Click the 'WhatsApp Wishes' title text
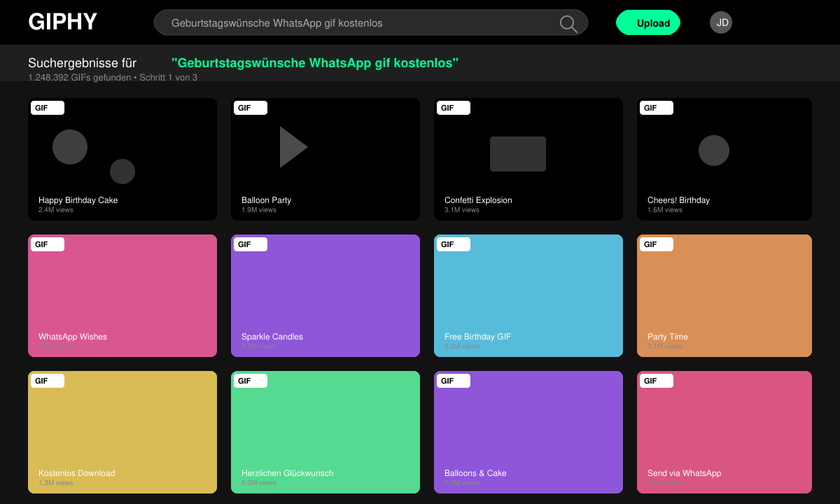Screen dimensions: 840x504 coord(73,337)
